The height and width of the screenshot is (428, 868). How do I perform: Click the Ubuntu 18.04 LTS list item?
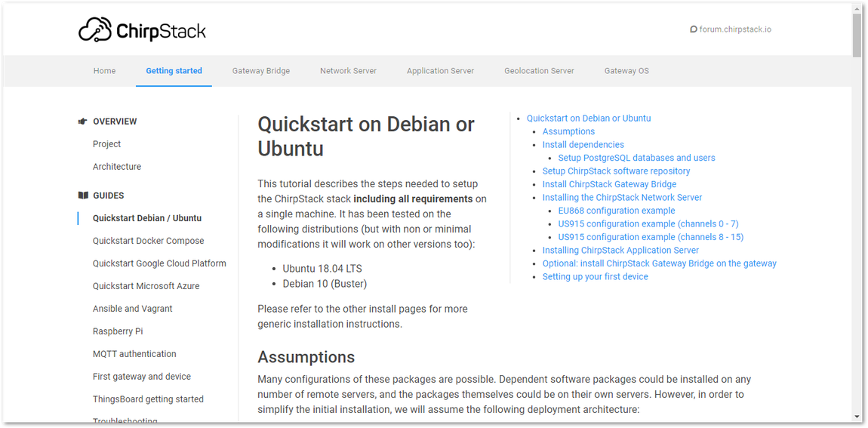click(x=322, y=269)
